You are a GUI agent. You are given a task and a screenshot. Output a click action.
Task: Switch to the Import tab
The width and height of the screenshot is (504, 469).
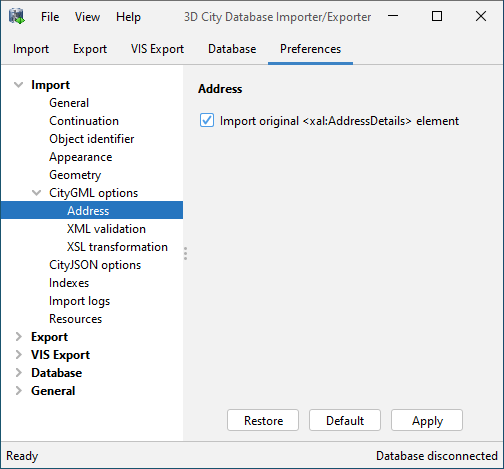(31, 49)
